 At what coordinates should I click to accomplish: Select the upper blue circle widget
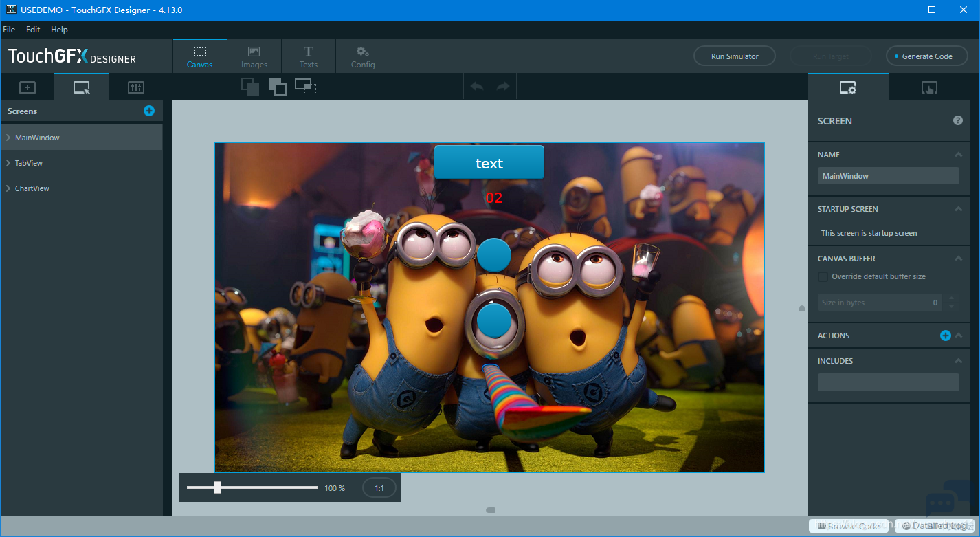(x=494, y=254)
